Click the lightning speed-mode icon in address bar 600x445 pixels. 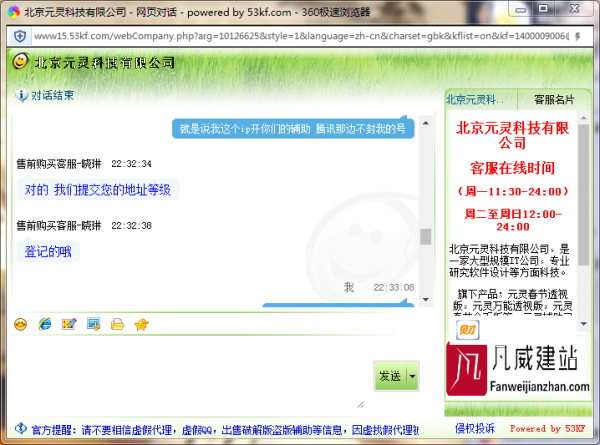578,36
